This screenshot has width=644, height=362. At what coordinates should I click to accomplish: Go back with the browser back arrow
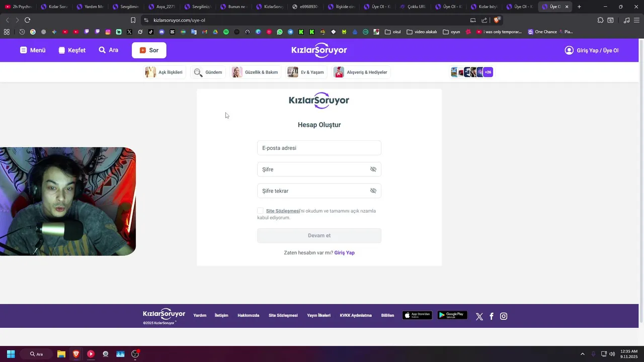(x=7, y=20)
